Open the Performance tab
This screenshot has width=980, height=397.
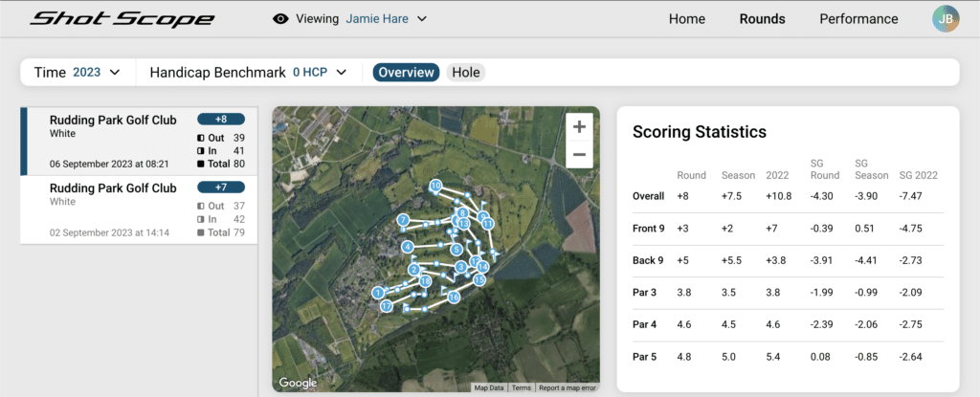(x=858, y=19)
